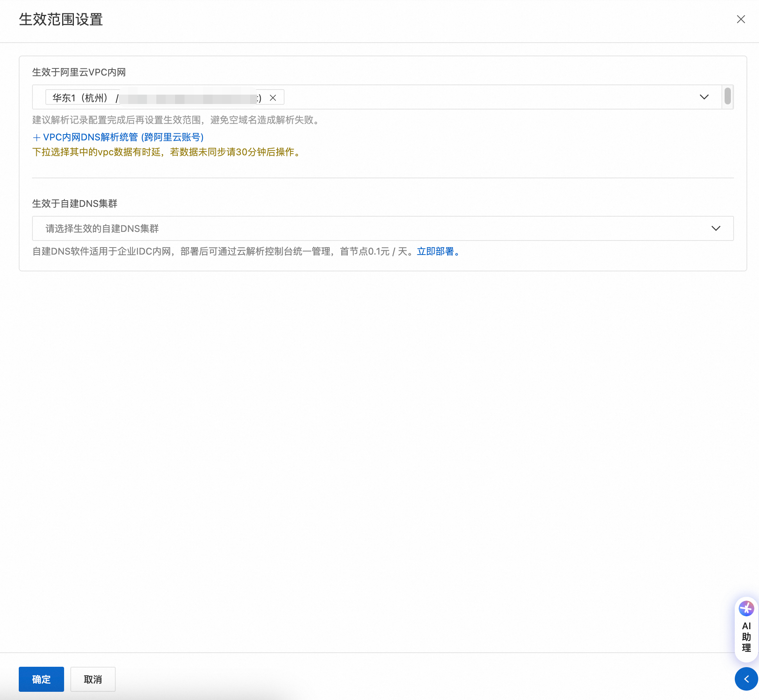This screenshot has width=759, height=700.
Task: Open VPC内网DNS解析统管 (跨阿里云账号) link
Action: [x=118, y=137]
